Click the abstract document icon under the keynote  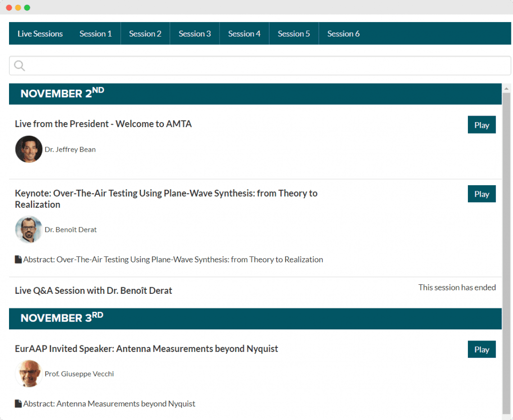click(18, 259)
